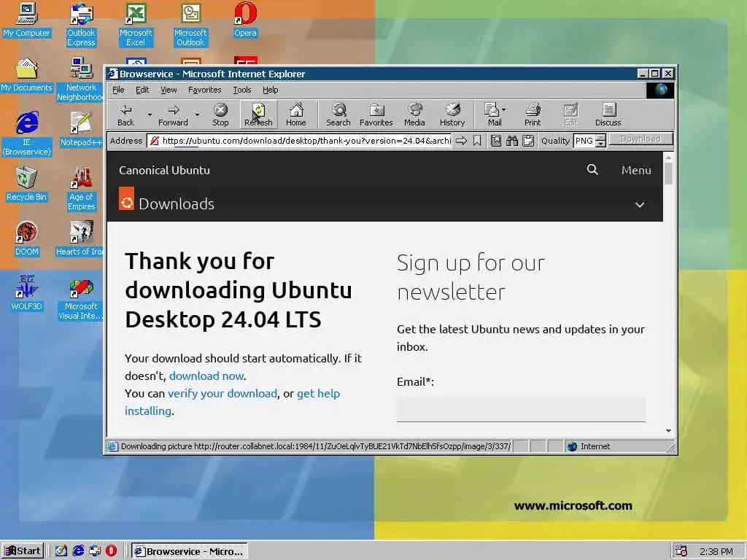Open the Media toolbar button
Screen dimensions: 747x560
coord(414,114)
